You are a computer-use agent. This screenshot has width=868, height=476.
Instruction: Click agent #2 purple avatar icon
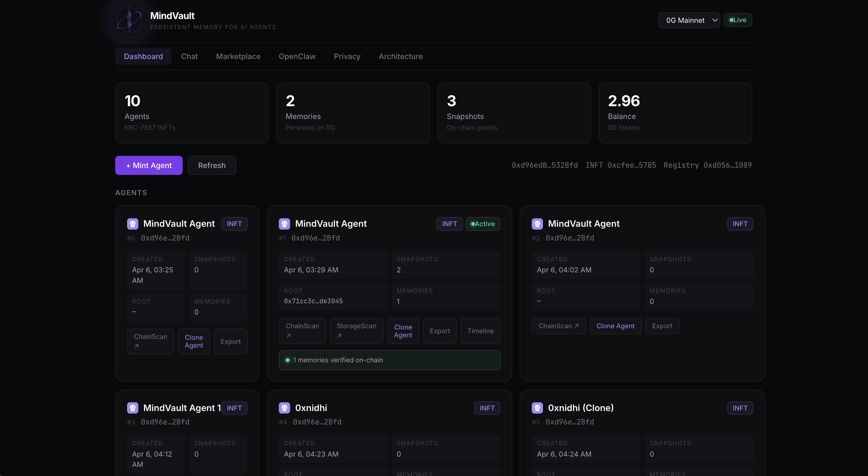point(537,224)
